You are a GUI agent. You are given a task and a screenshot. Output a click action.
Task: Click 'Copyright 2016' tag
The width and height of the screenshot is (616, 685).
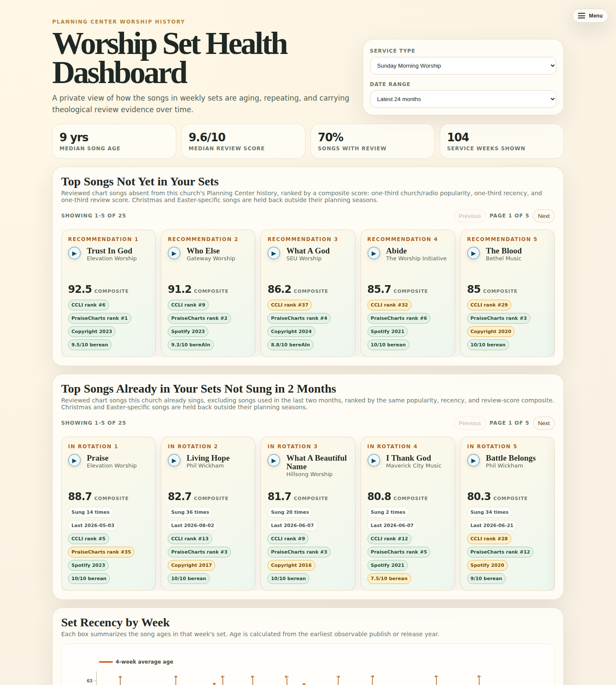[291, 566]
